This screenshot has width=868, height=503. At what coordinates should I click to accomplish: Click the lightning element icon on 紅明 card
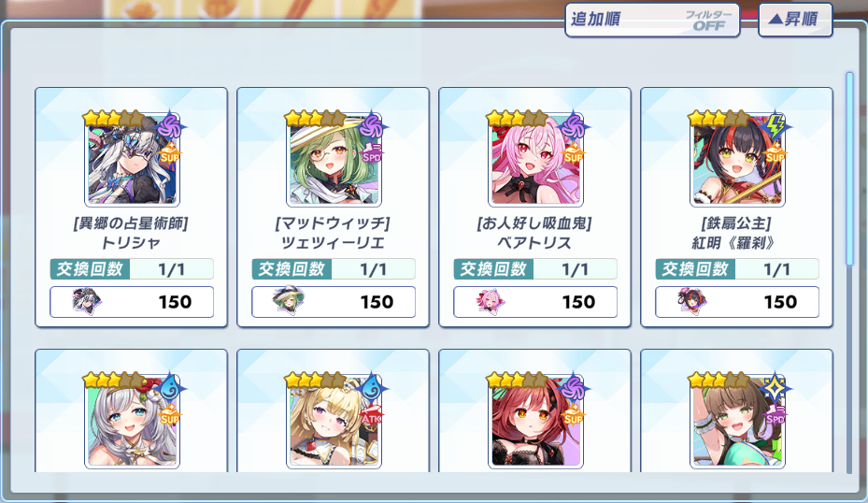tap(775, 127)
